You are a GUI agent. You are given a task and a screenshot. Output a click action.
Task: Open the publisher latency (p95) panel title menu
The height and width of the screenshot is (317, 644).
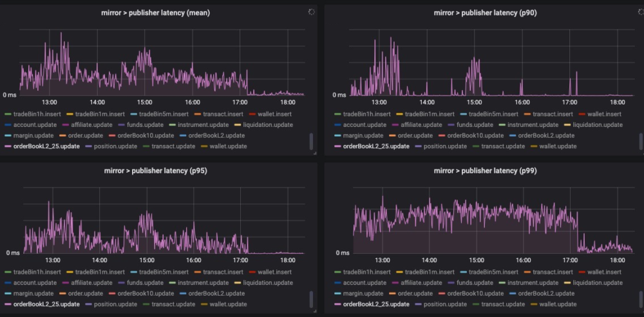click(x=156, y=171)
